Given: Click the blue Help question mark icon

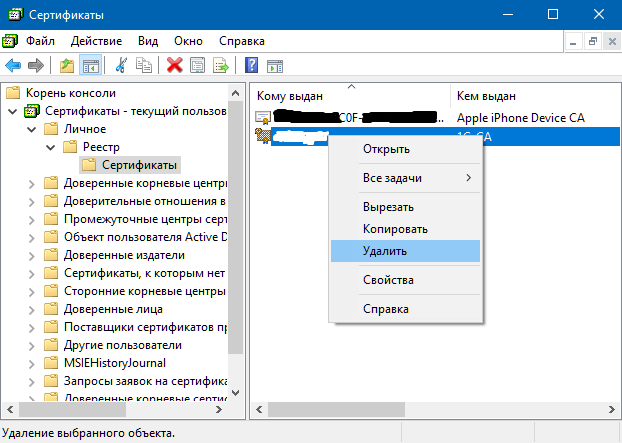Looking at the screenshot, I should [x=251, y=66].
